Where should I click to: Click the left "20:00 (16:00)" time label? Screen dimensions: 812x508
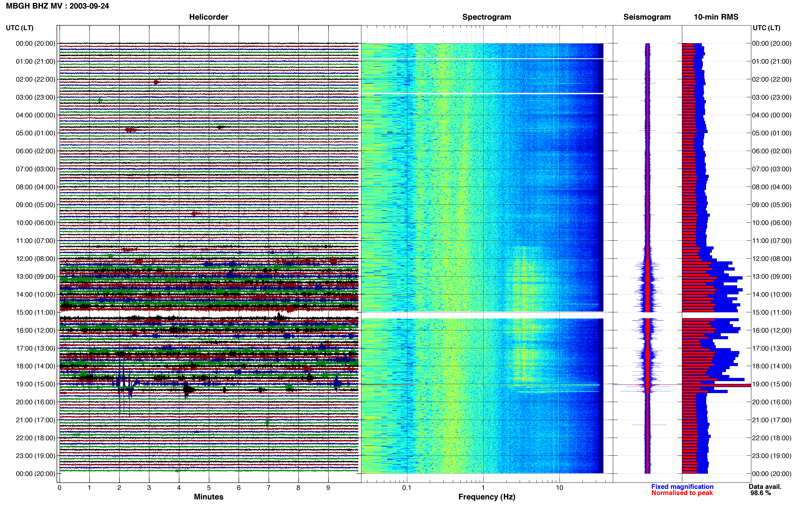point(36,402)
